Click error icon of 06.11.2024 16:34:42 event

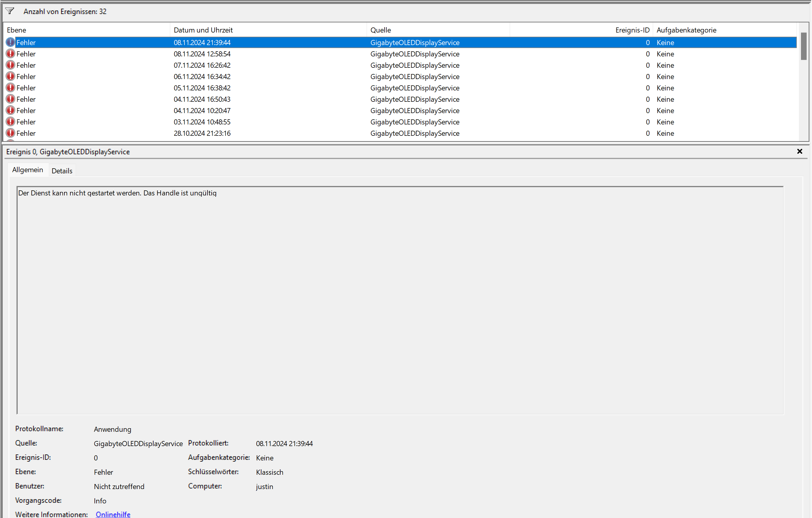(x=10, y=76)
